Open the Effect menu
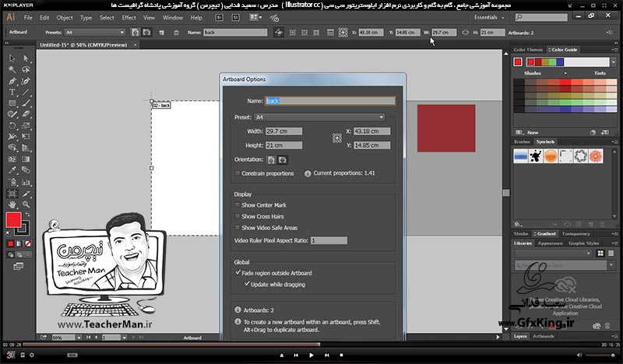 click(x=128, y=17)
